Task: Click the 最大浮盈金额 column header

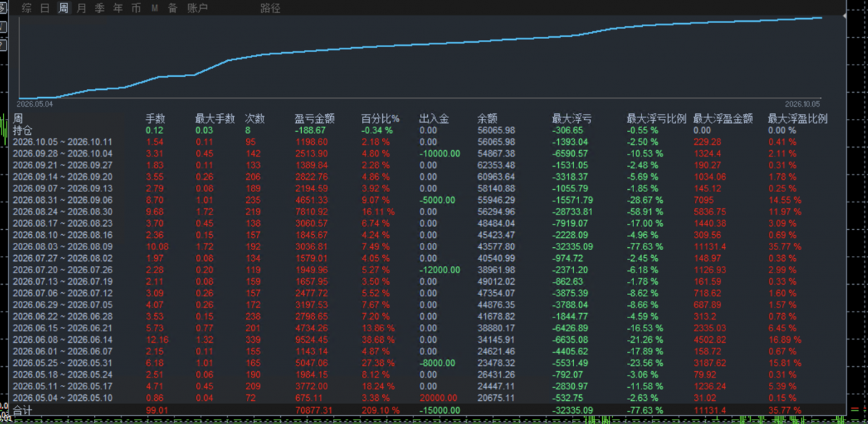Action: coord(723,119)
